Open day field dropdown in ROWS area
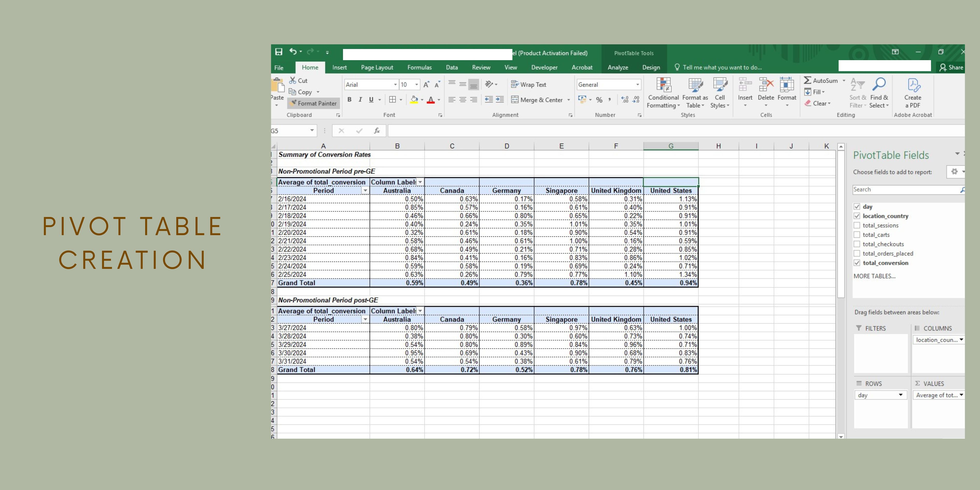The width and height of the screenshot is (980, 490). (900, 395)
